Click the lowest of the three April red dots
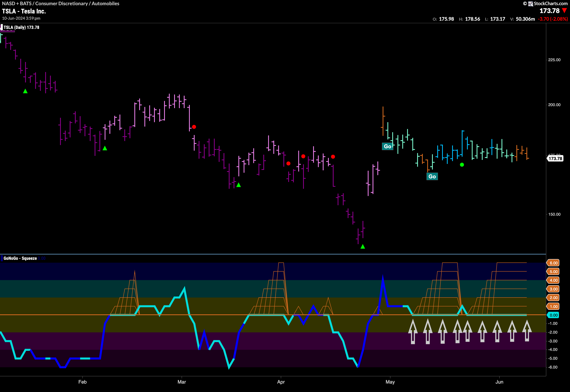570x392 pixels. pyautogui.click(x=288, y=164)
